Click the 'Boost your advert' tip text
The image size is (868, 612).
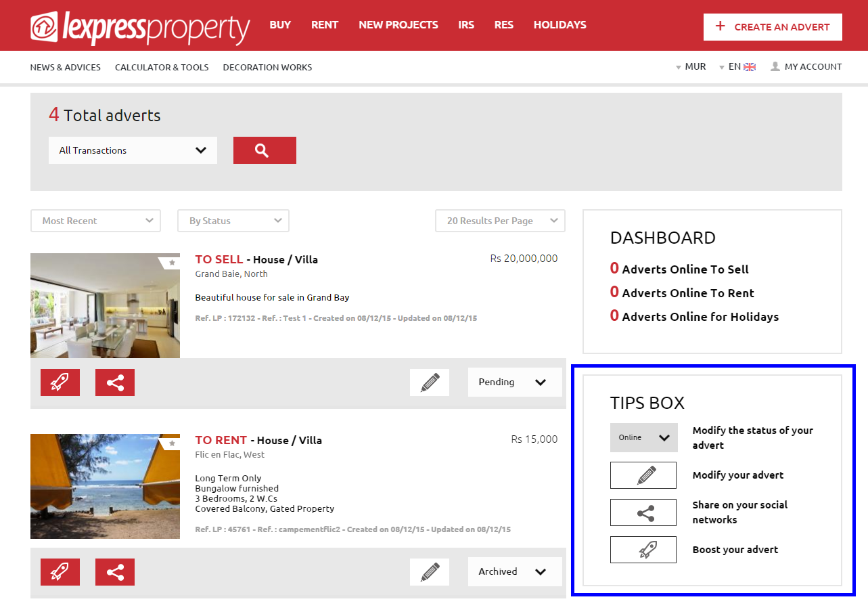[x=735, y=550]
